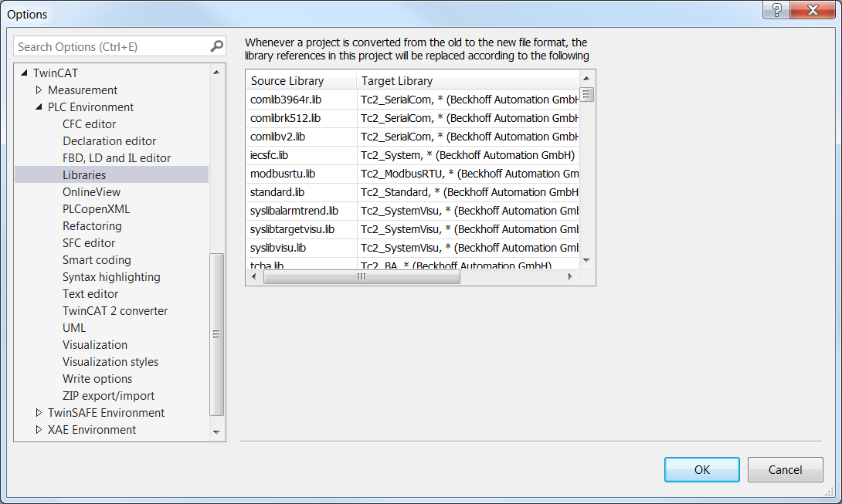Select the comlibrk512.lib cell

301,118
